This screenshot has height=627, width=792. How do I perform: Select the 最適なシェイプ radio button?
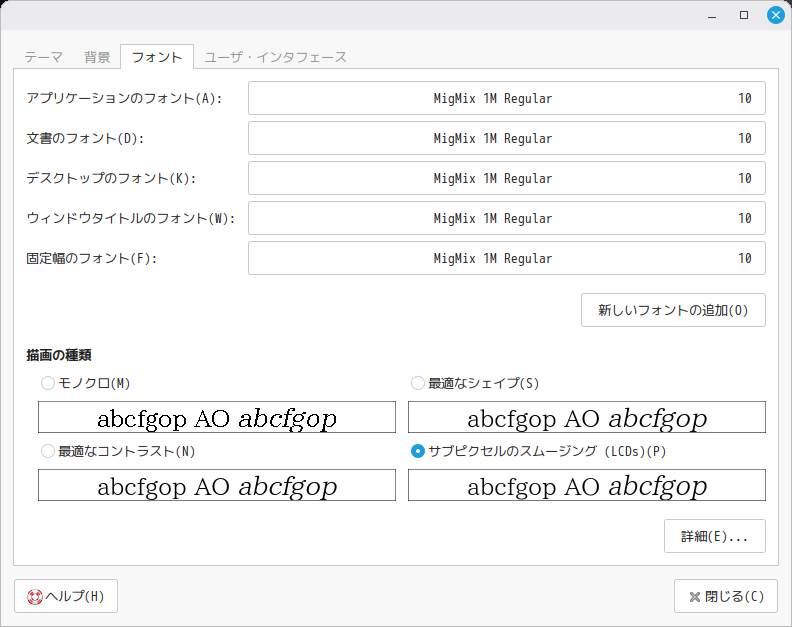pos(418,383)
